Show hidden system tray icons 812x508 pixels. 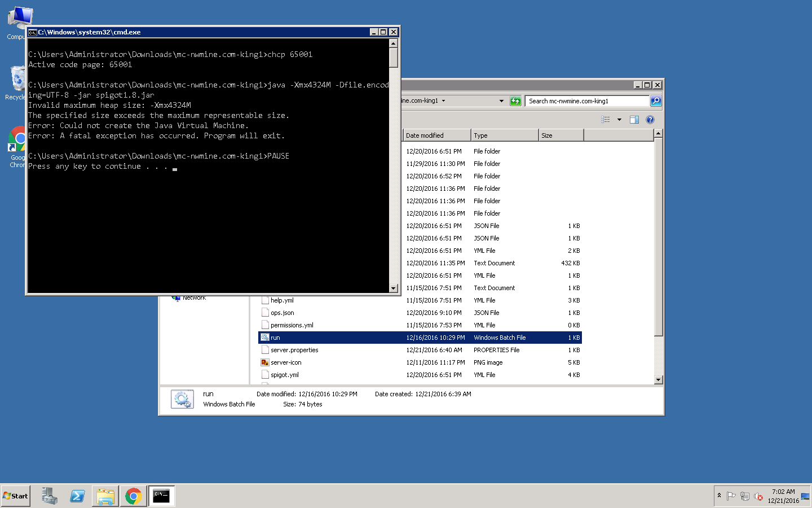[719, 496]
